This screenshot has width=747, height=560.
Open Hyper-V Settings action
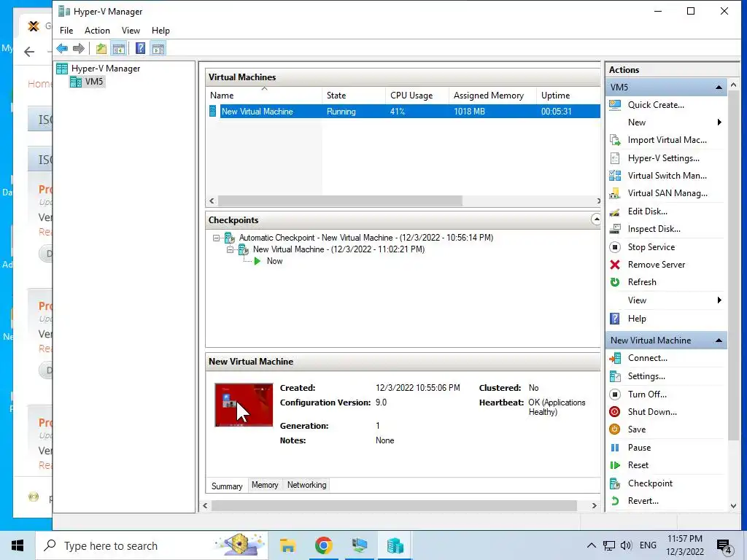coord(663,158)
